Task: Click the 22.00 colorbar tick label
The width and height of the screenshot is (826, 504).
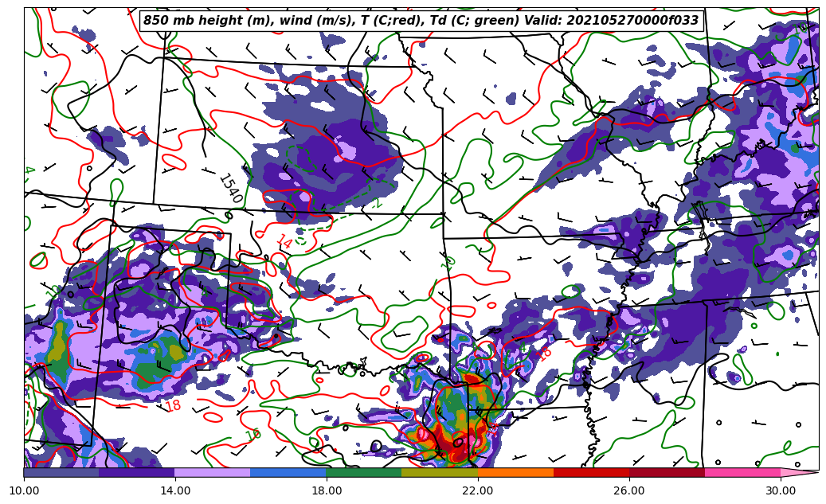Action: [478, 490]
